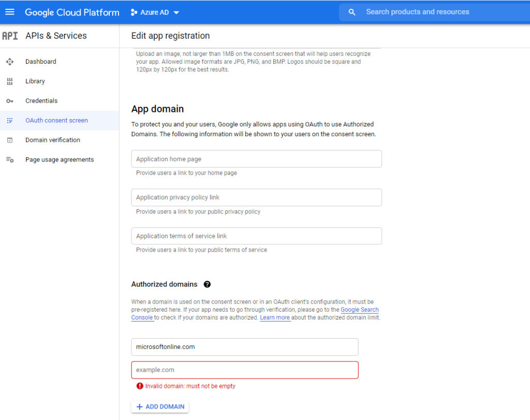The width and height of the screenshot is (530, 420).
Task: Open the Learn more link
Action: (275, 317)
